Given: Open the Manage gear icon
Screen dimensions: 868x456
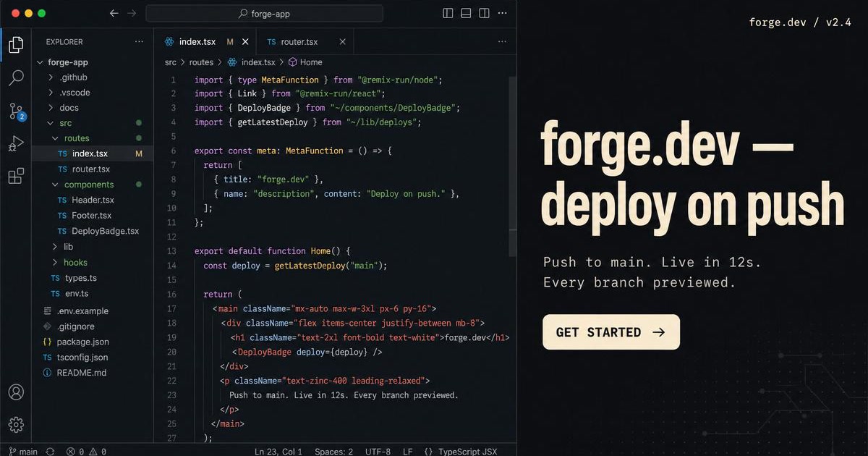Looking at the screenshot, I should pyautogui.click(x=16, y=425).
